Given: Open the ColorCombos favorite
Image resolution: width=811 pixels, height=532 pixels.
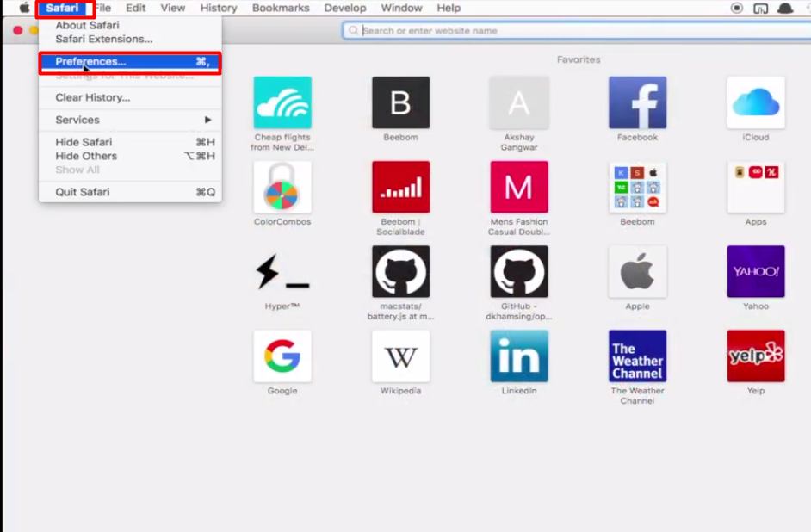Looking at the screenshot, I should point(282,187).
